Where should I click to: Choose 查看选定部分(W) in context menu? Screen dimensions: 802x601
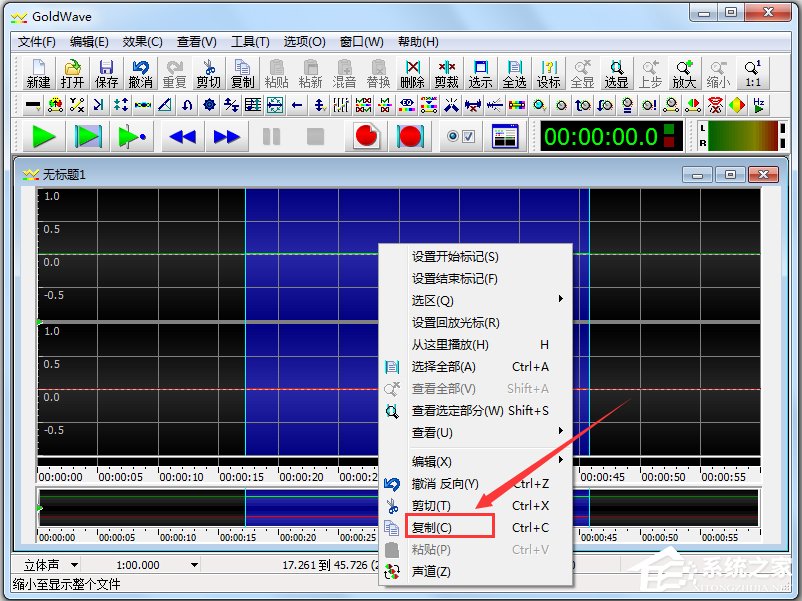coord(475,411)
